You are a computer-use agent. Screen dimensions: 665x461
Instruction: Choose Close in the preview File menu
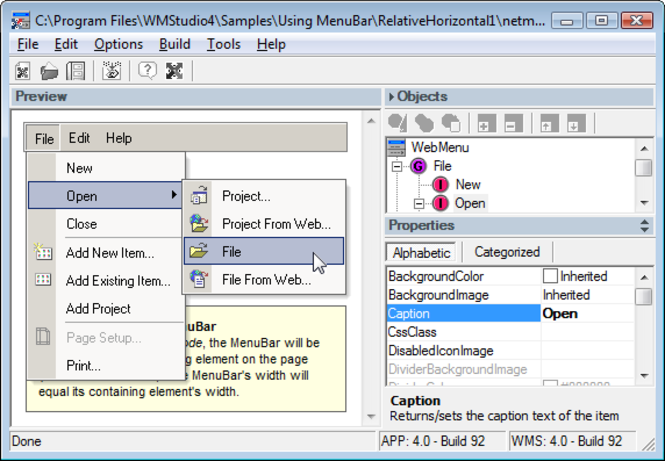pyautogui.click(x=106, y=224)
